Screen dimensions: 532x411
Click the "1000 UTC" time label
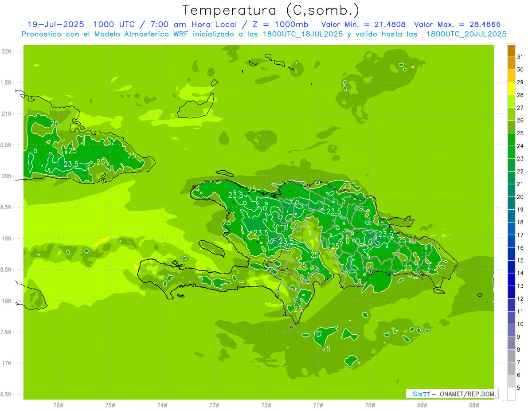113,24
